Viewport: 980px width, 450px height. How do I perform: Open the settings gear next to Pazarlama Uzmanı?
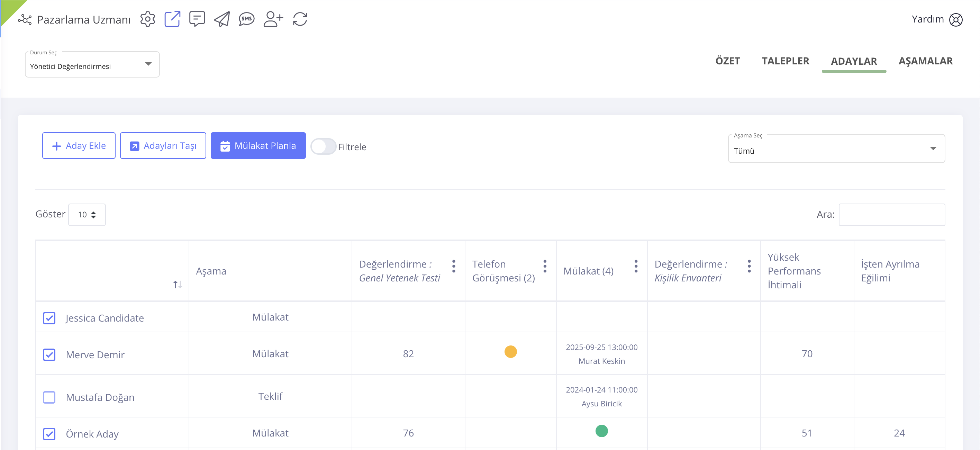pyautogui.click(x=148, y=19)
